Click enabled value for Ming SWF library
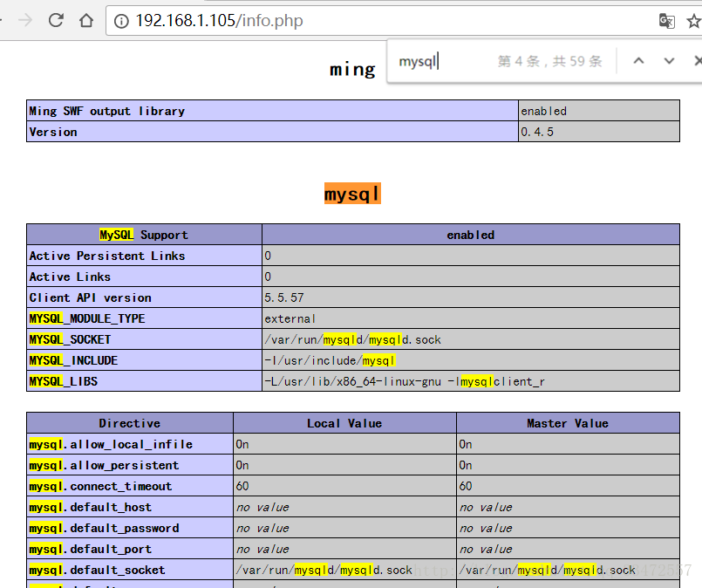The width and height of the screenshot is (702, 588). click(543, 111)
